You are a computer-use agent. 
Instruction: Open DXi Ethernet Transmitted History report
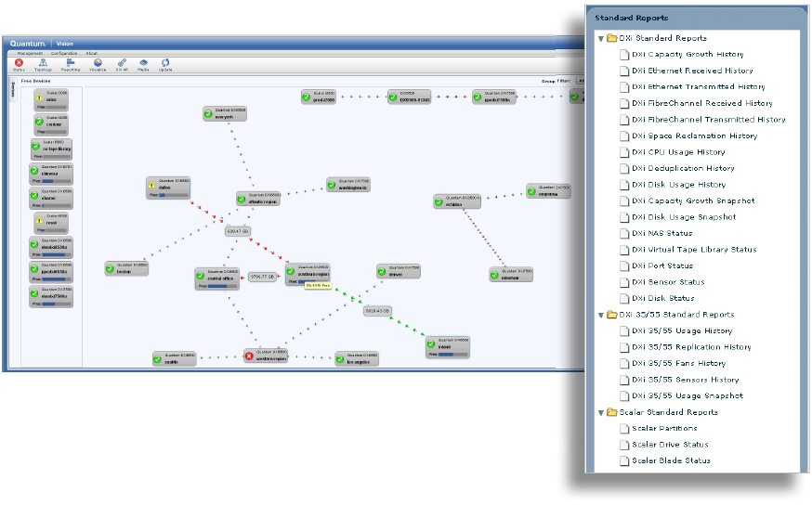[x=699, y=87]
